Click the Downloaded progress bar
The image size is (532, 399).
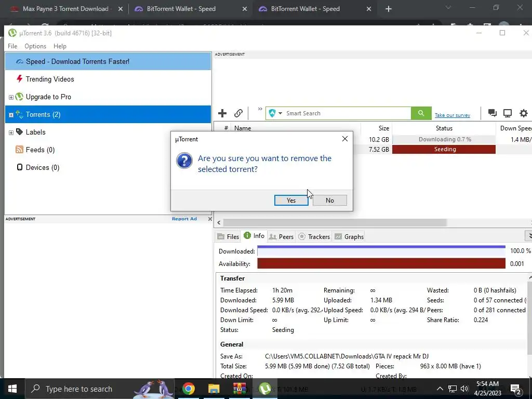(x=381, y=251)
